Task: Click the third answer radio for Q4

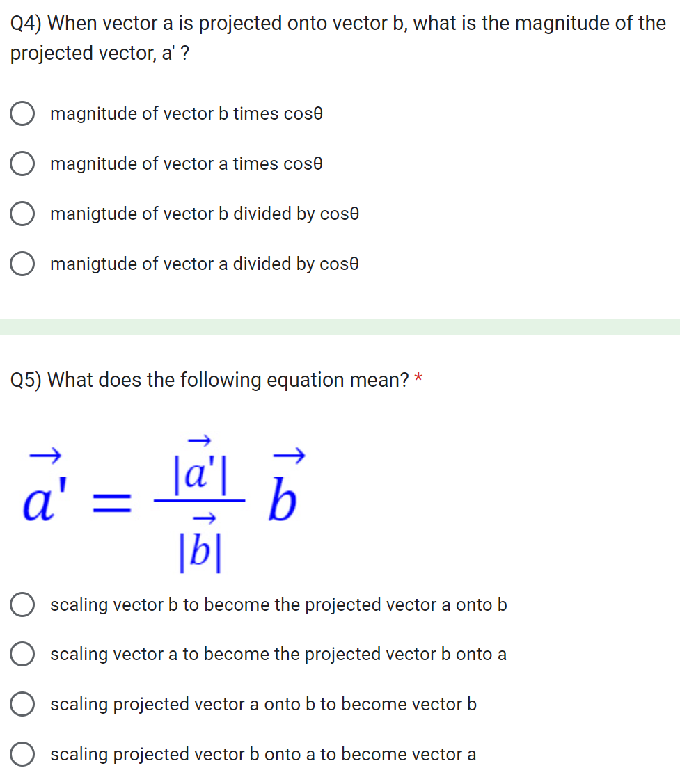Action: [22, 213]
